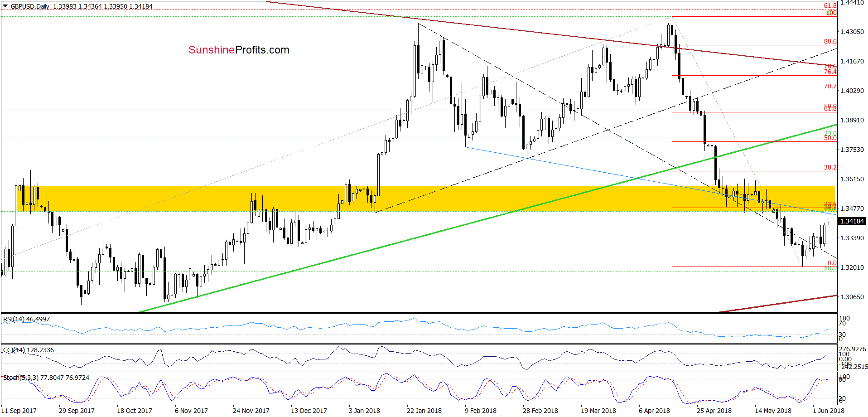
Task: Click the 1.32010 price axis label
Action: (x=852, y=267)
